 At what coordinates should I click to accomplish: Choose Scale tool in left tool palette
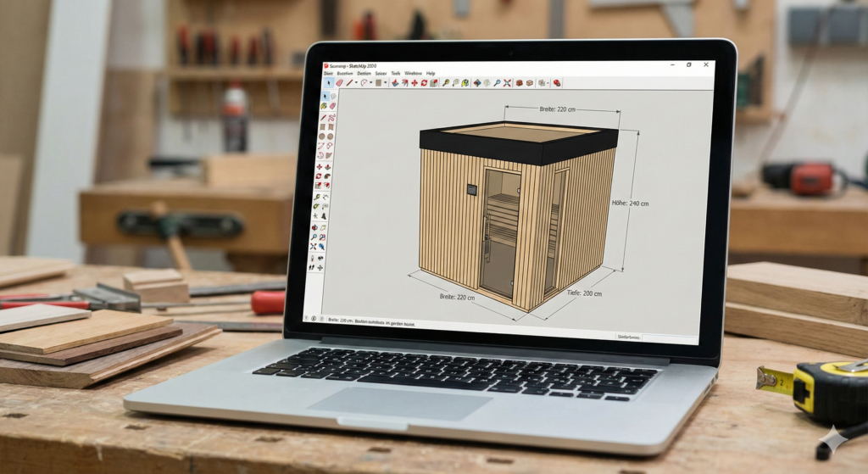point(319,185)
